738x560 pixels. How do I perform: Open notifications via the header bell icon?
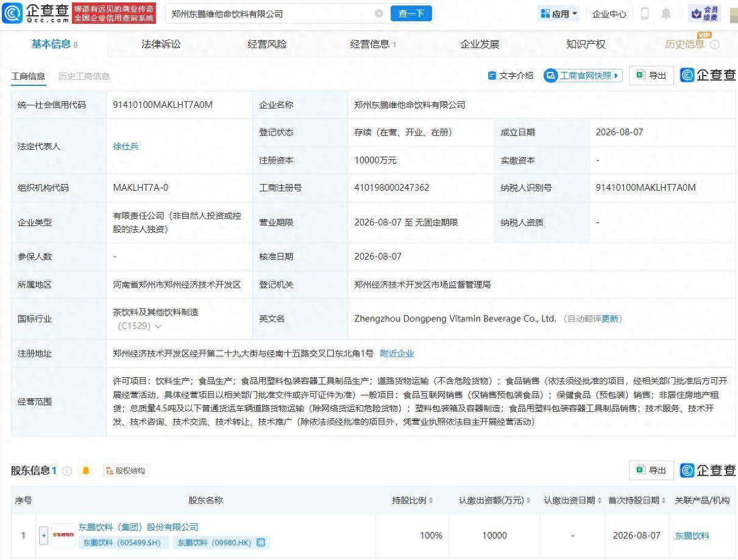pyautogui.click(x=666, y=13)
